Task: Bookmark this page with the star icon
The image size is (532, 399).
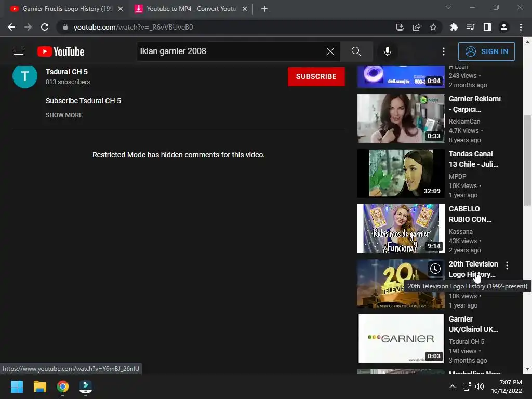Action: click(433, 27)
